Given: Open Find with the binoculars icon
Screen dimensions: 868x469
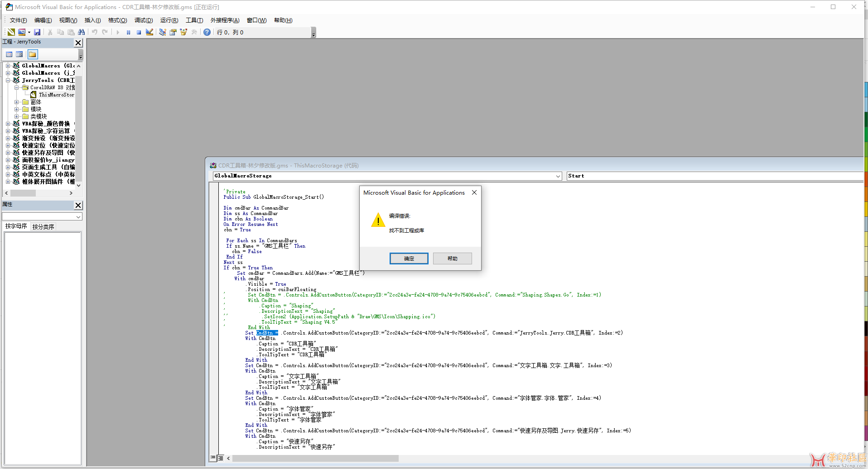Looking at the screenshot, I should tap(82, 32).
